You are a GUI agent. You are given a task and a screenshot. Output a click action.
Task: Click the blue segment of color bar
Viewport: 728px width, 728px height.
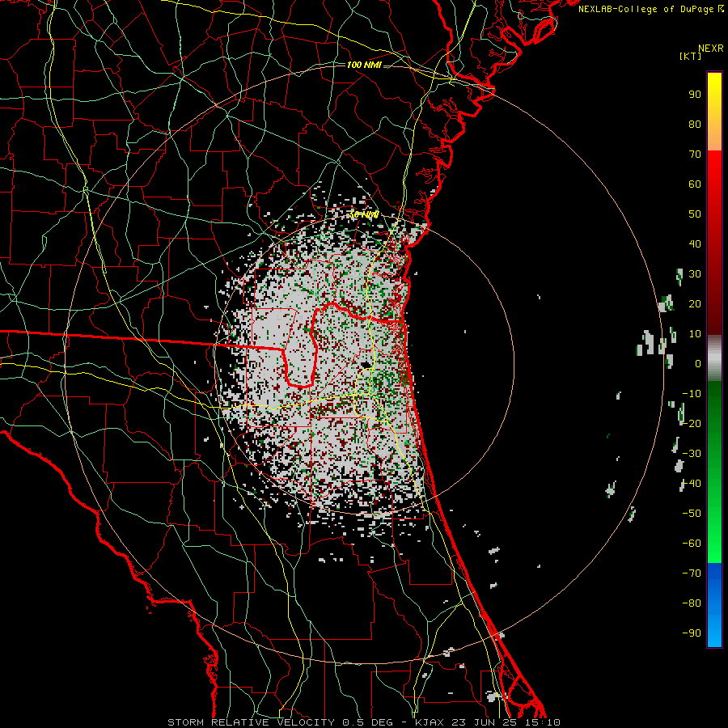pyautogui.click(x=714, y=605)
